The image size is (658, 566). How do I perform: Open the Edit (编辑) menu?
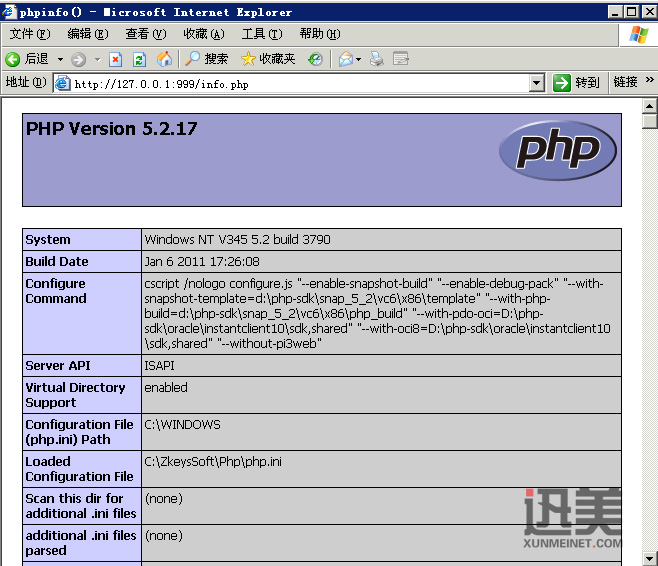[x=88, y=34]
